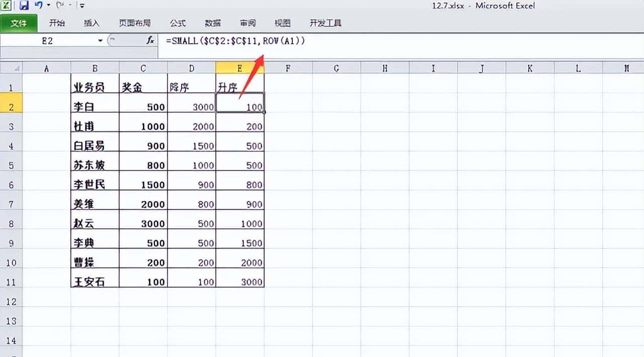
Task: Click the Undo icon
Action: [x=38, y=5]
